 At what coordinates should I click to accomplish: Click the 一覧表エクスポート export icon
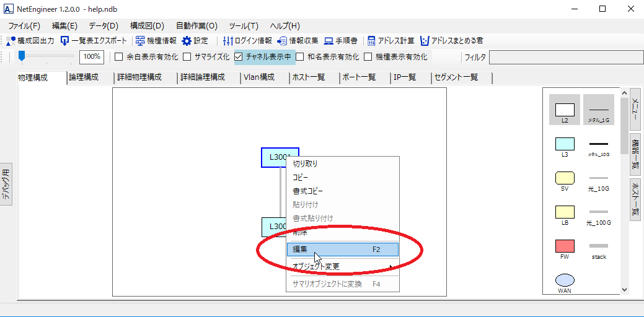(64, 41)
